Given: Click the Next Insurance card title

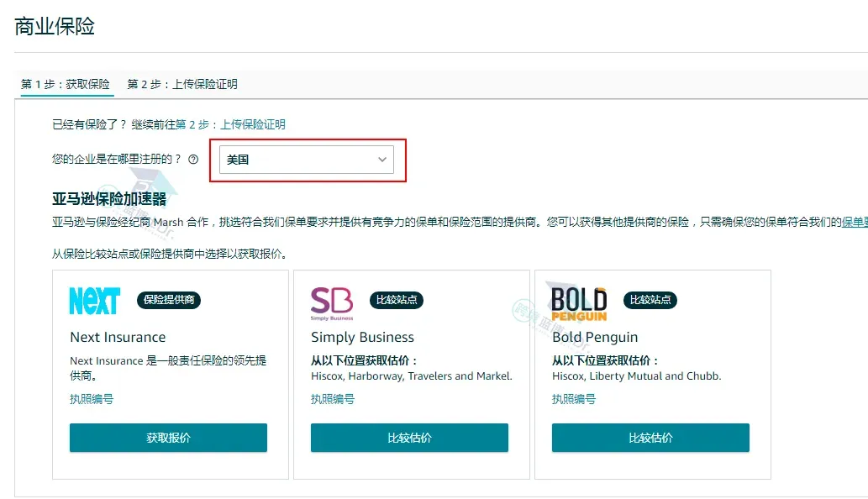Looking at the screenshot, I should [118, 337].
